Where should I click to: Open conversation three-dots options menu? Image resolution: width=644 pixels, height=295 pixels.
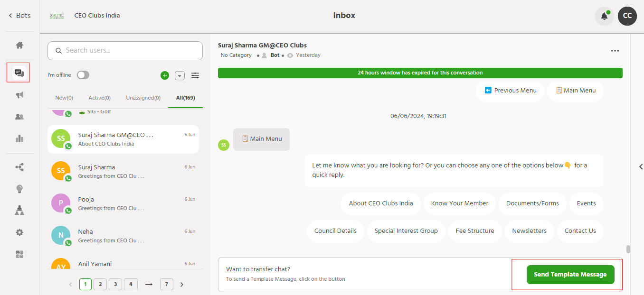[x=615, y=51]
